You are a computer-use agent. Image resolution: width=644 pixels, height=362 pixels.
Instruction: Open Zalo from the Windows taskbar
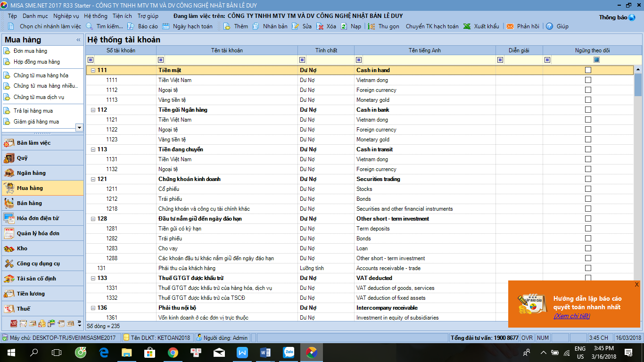pyautogui.click(x=289, y=352)
